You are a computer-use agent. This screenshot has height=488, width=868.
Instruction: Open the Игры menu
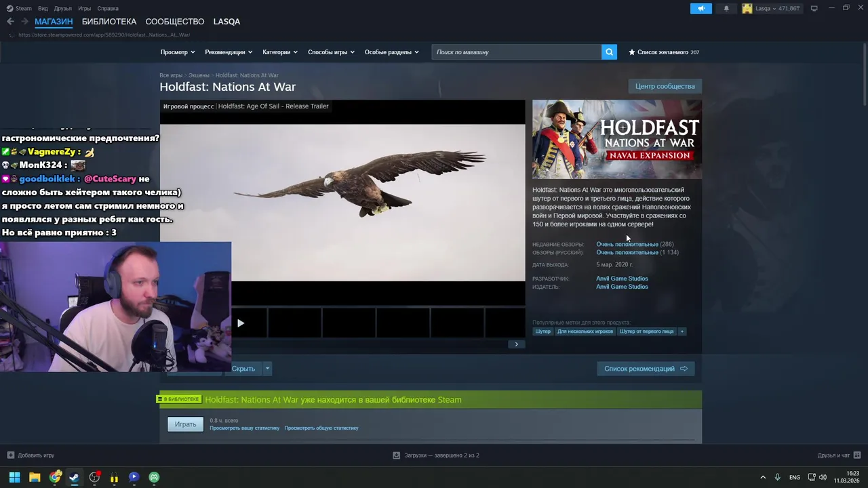coord(85,8)
